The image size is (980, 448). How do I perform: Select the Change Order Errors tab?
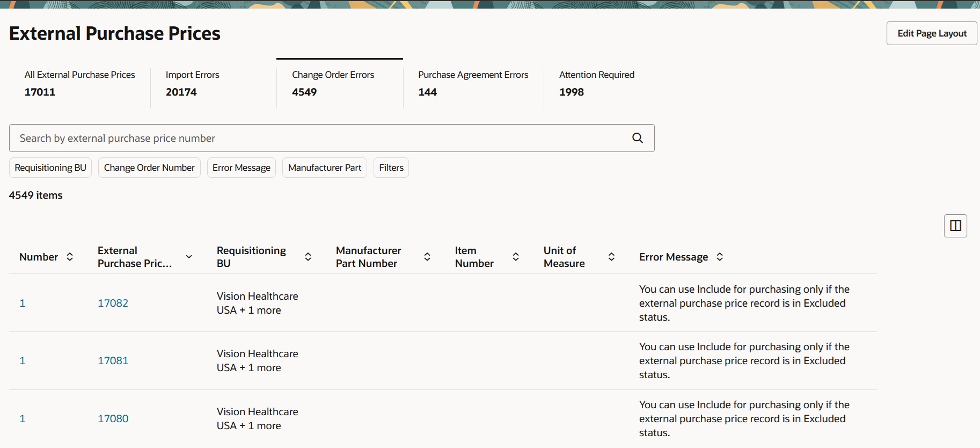pyautogui.click(x=340, y=83)
